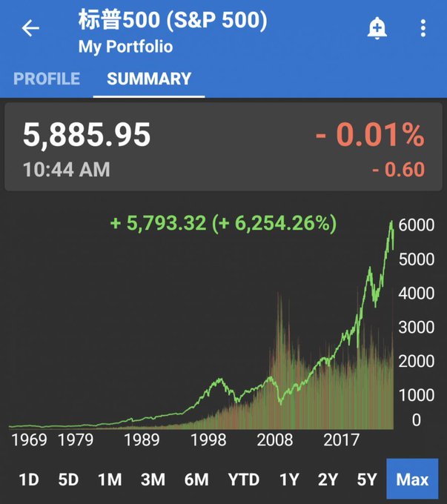Switch chart to 3M range
The width and height of the screenshot is (447, 504).
pyautogui.click(x=153, y=480)
